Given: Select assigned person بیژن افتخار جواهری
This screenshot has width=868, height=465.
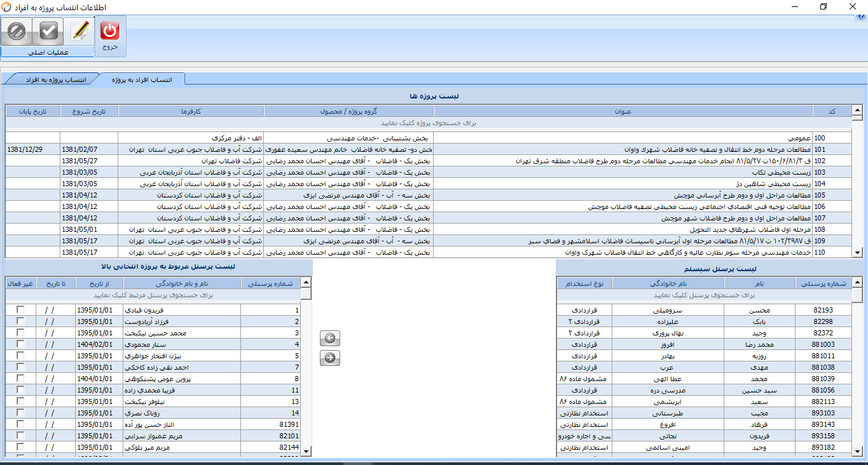Looking at the screenshot, I should tap(153, 356).
